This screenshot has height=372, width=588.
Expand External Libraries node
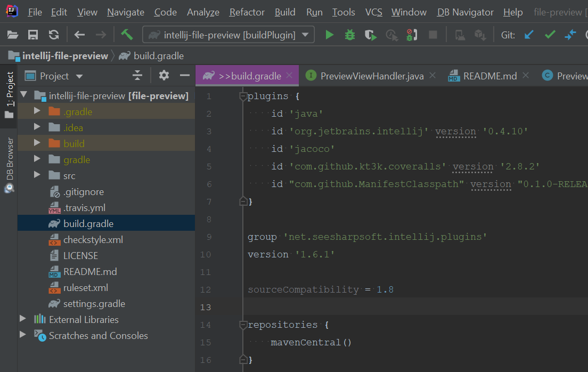point(23,319)
